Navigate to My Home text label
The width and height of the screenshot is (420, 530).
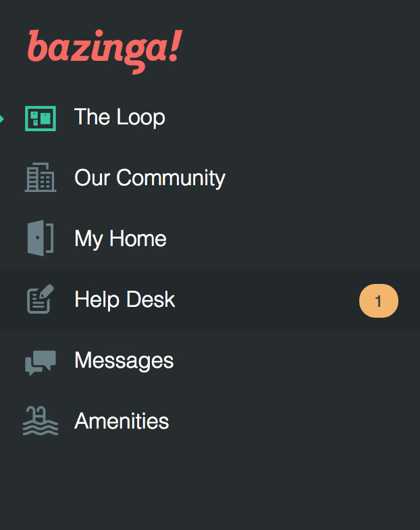(x=120, y=239)
